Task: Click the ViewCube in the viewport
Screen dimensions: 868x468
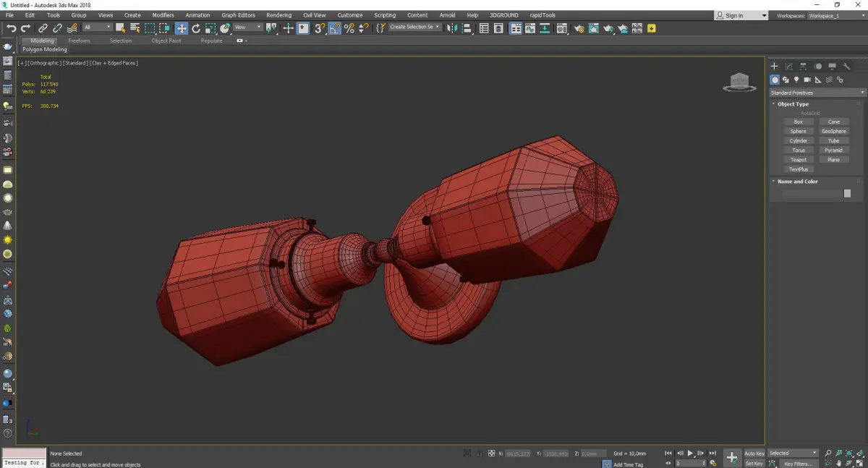Action: click(739, 82)
